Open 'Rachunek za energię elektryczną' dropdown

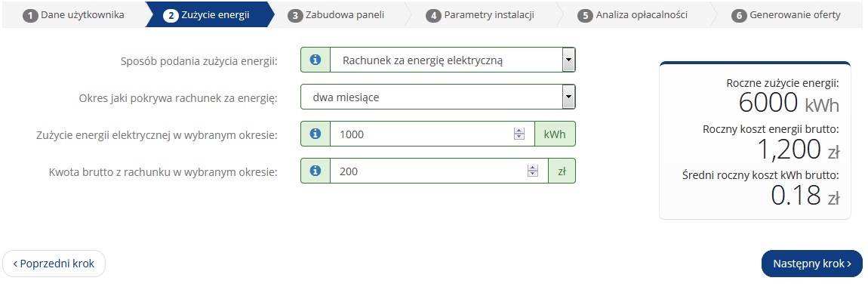[x=453, y=60]
